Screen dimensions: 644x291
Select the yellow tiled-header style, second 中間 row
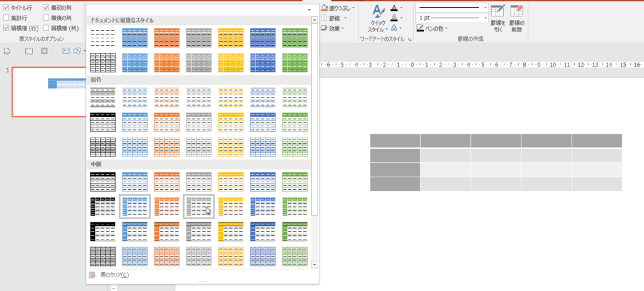click(x=231, y=207)
